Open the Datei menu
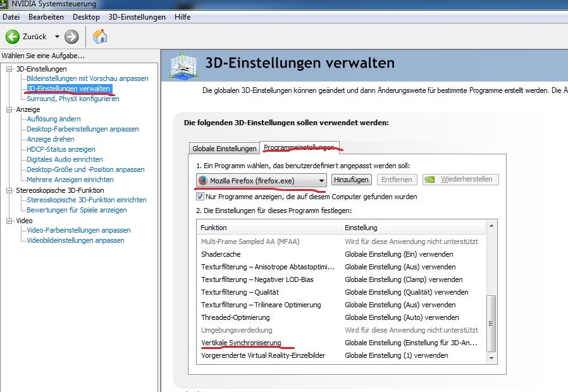 click(x=11, y=17)
